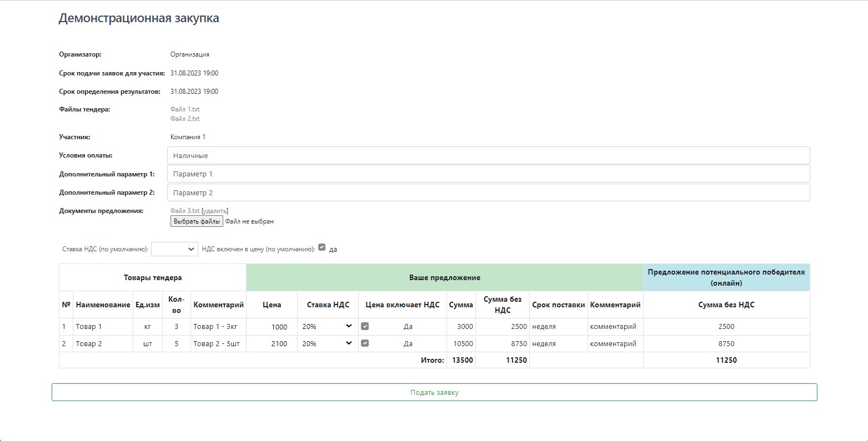Click Срок поставки field for Товар 1
Screen dimensions: 868x441
[558, 327]
